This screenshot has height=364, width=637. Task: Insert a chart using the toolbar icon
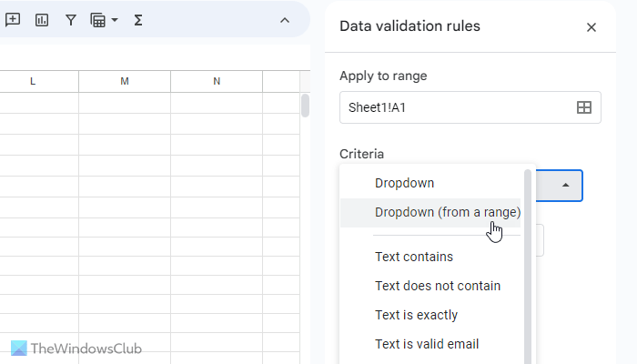[x=42, y=19]
